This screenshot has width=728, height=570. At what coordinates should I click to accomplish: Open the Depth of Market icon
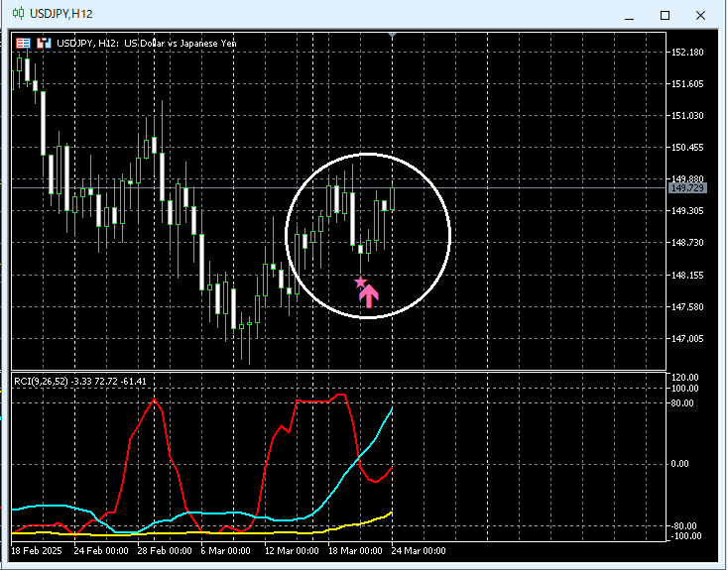(x=23, y=44)
